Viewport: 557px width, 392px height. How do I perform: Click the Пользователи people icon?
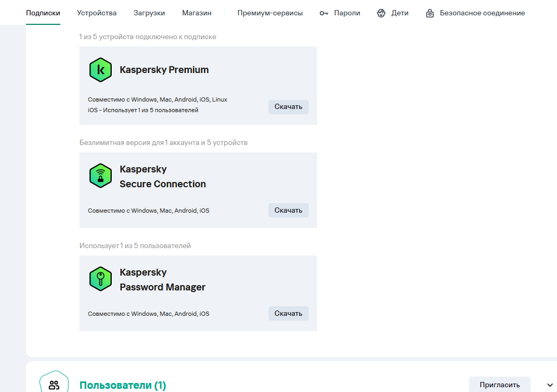click(x=54, y=385)
